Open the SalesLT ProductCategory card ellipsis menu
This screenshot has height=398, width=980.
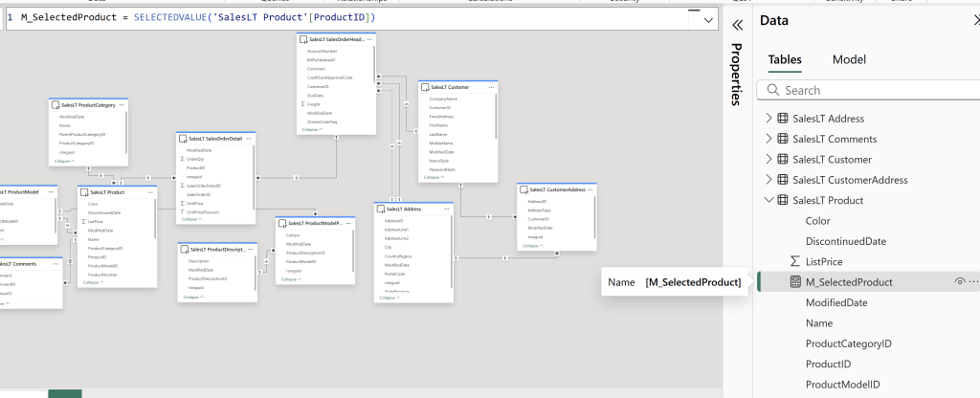[122, 104]
